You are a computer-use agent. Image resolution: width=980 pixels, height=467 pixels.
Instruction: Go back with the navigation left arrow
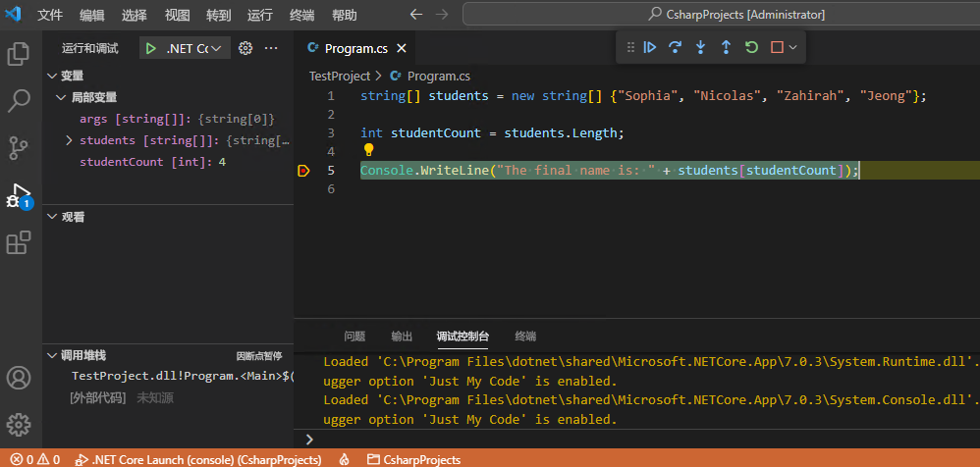(416, 15)
